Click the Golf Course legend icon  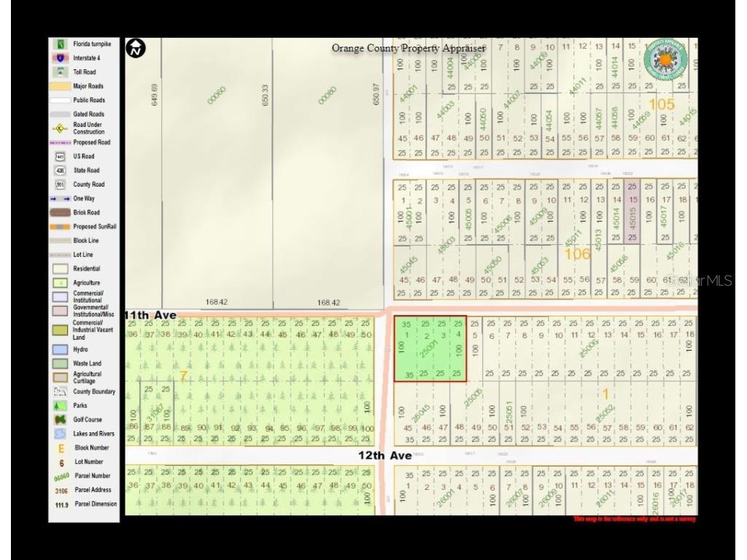pos(61,419)
